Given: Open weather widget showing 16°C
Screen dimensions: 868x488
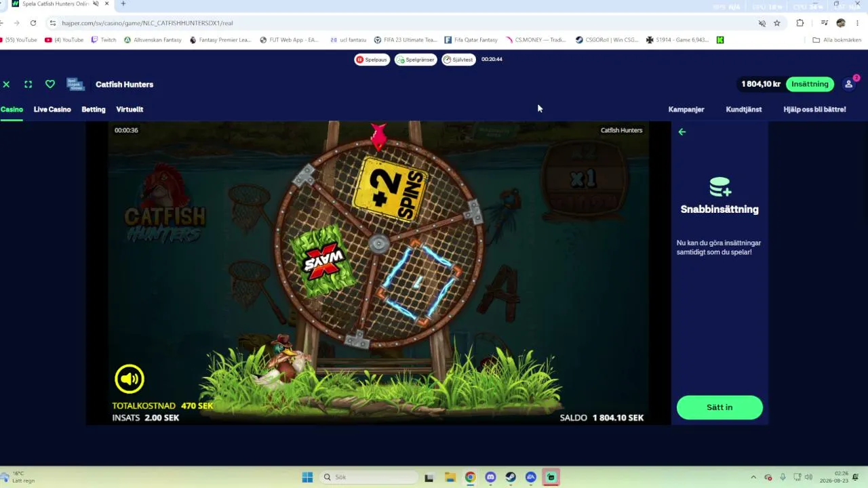Looking at the screenshot, I should click(x=19, y=477).
